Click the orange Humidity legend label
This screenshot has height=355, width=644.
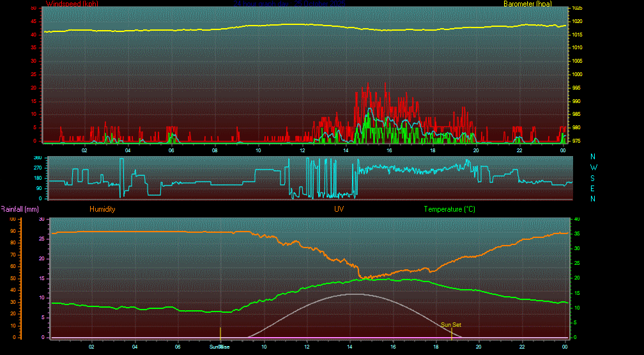102,209
